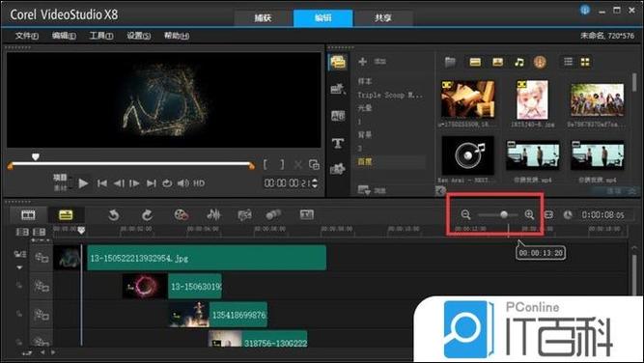Click the Redo arrow in timeline toolbar

(147, 214)
